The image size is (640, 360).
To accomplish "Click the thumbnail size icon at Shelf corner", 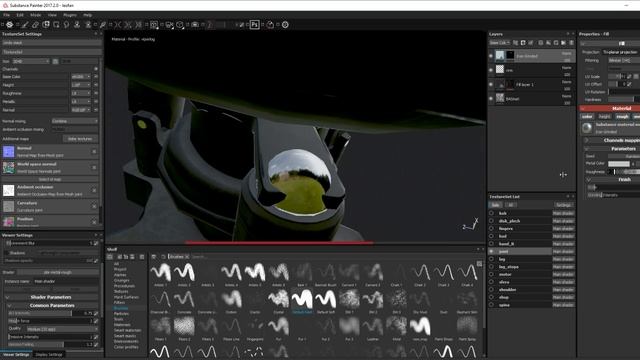I will (x=480, y=264).
